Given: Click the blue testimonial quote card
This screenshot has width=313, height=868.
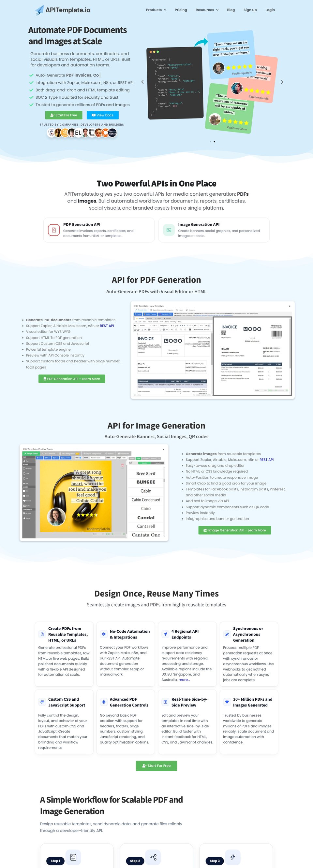Looking at the screenshot, I should pyautogui.click(x=231, y=55).
